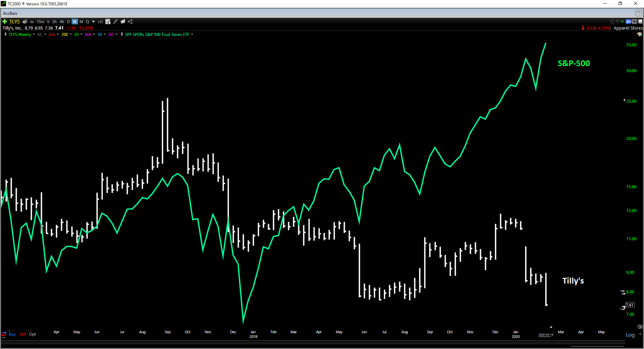This screenshot has width=644, height=349.
Task: Click the Tilly's chart text label
Action: point(573,281)
